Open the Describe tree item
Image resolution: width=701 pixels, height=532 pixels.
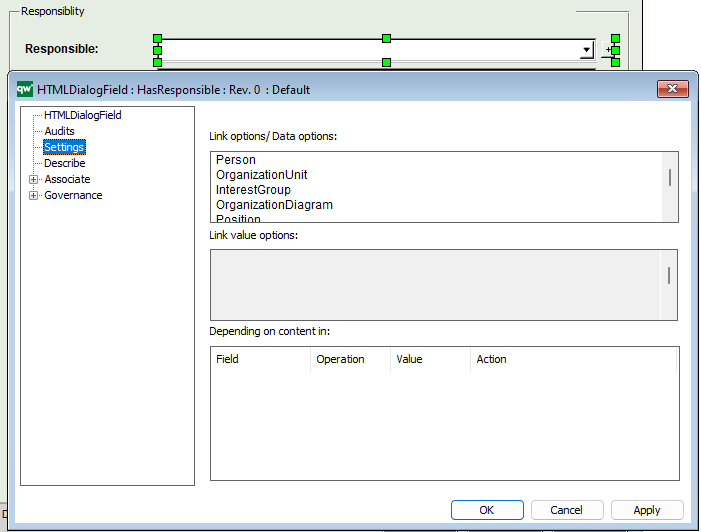[64, 164]
